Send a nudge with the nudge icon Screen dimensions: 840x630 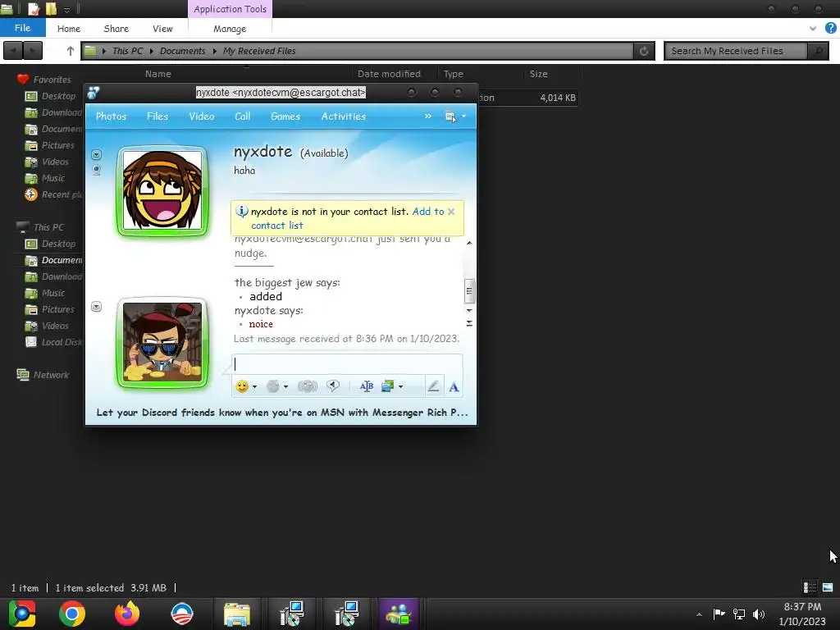pyautogui.click(x=308, y=386)
